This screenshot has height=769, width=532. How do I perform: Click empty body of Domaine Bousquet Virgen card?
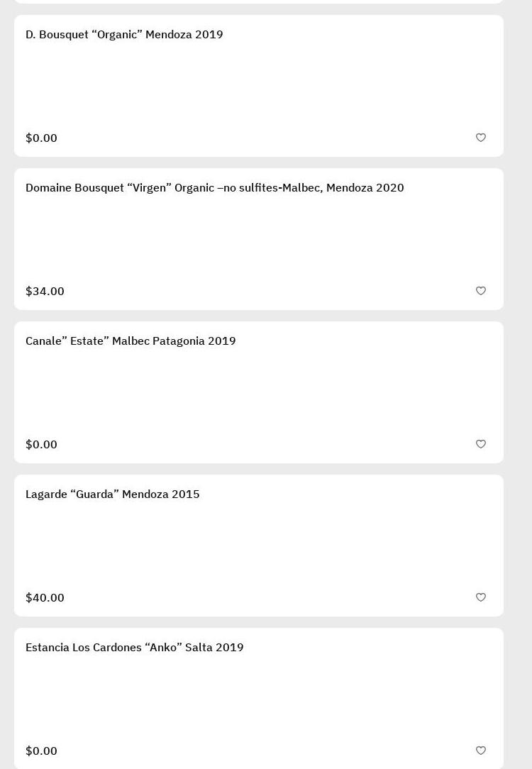coord(259,240)
